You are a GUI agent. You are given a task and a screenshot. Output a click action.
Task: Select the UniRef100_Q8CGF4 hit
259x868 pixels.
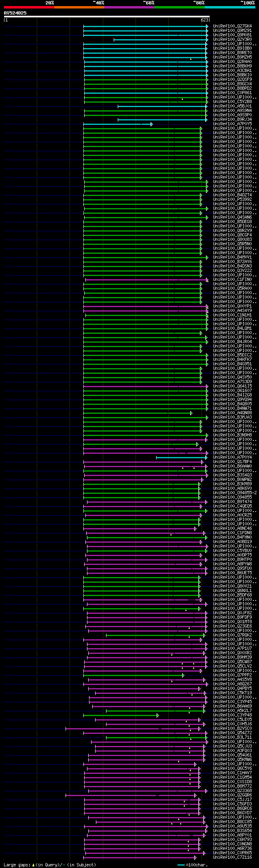click(x=232, y=235)
